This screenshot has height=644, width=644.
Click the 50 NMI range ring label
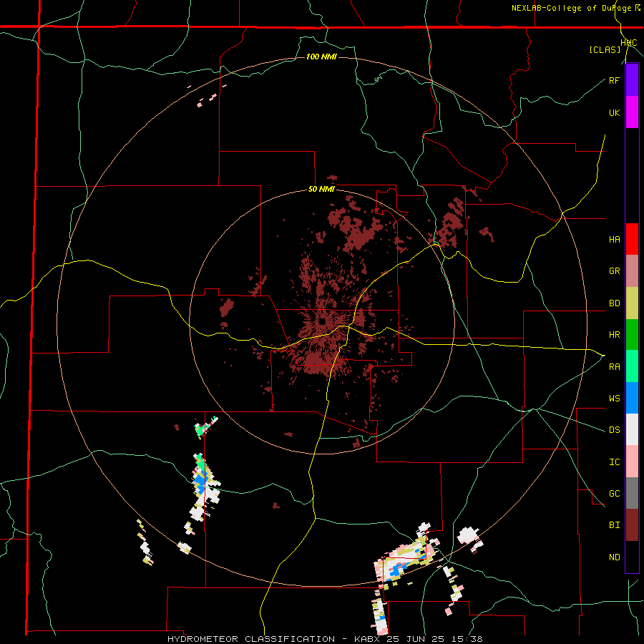(321, 189)
